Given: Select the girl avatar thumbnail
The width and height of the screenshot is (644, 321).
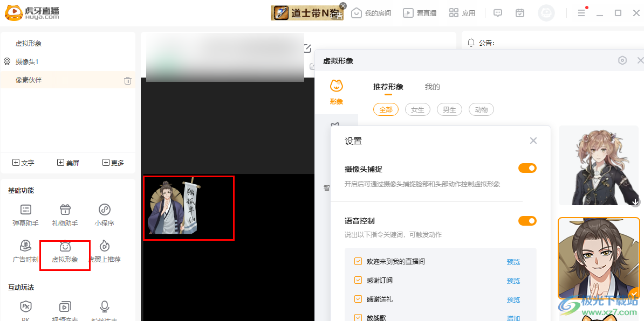Looking at the screenshot, I should [599, 165].
